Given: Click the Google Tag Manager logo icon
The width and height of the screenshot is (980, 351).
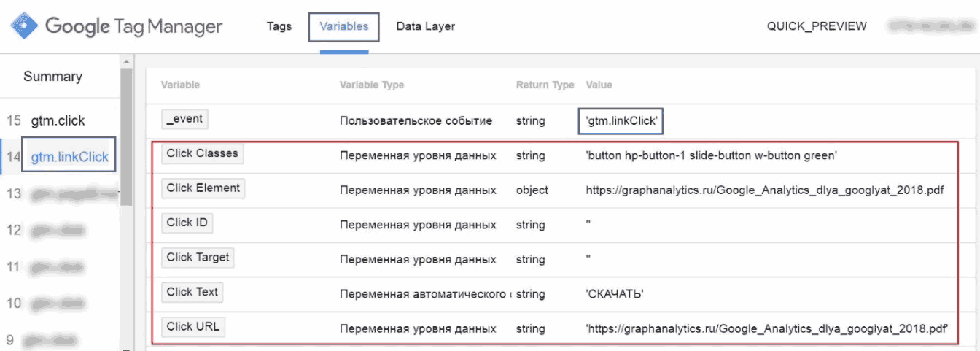Looking at the screenshot, I should 24,26.
